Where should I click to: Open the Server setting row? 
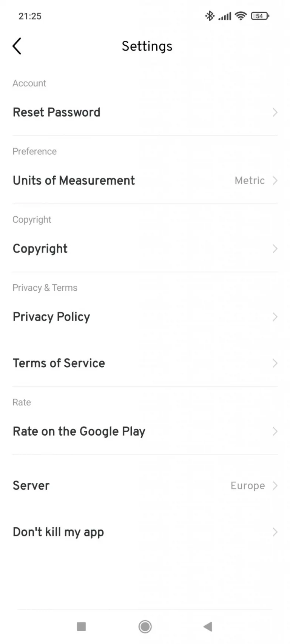point(145,485)
